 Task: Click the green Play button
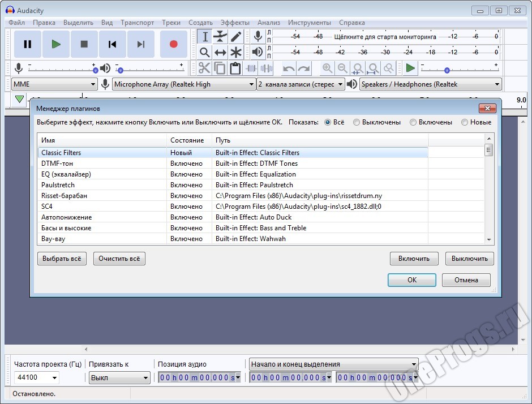tap(55, 44)
